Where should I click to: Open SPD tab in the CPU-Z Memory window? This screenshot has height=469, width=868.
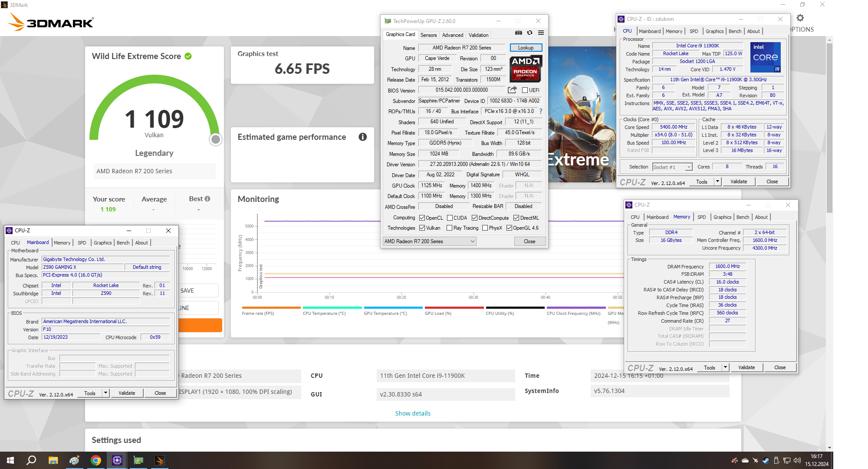(x=702, y=217)
